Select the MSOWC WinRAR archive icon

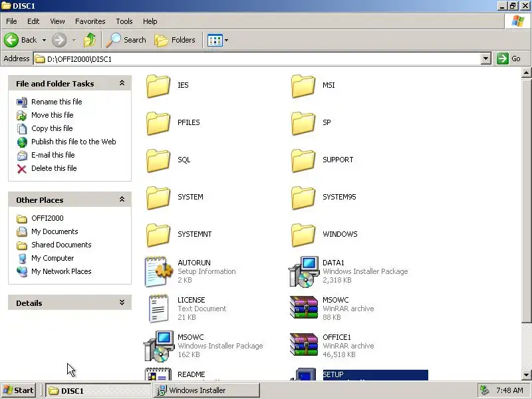pos(304,307)
